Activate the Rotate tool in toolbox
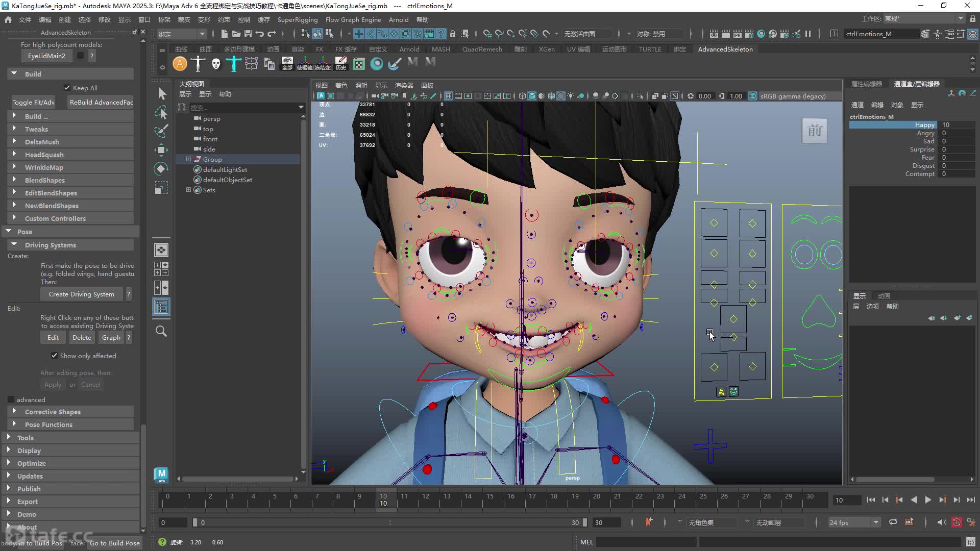The height and width of the screenshot is (551, 980). [x=161, y=169]
